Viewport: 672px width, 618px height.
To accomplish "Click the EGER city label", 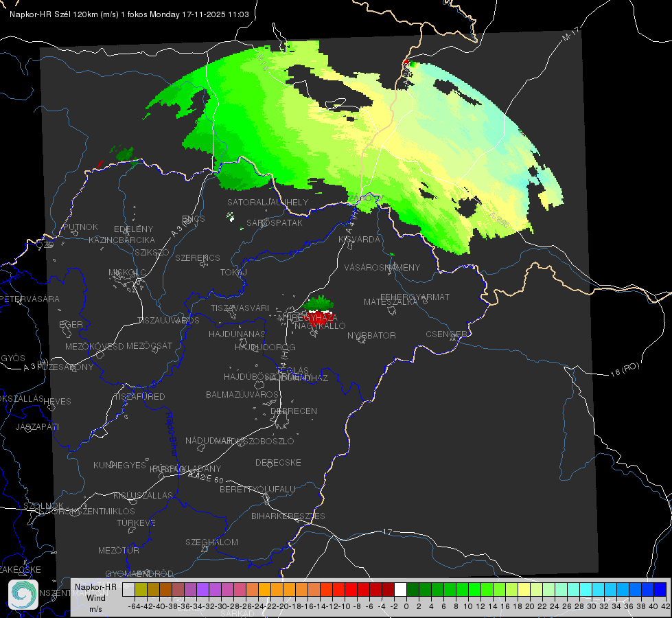I will point(71,324).
